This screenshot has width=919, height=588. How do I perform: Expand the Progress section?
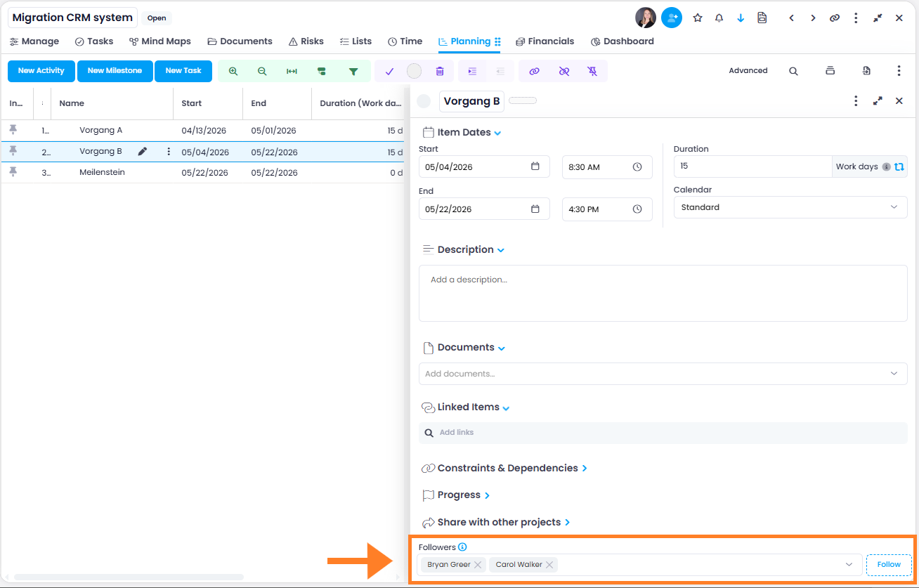point(487,495)
